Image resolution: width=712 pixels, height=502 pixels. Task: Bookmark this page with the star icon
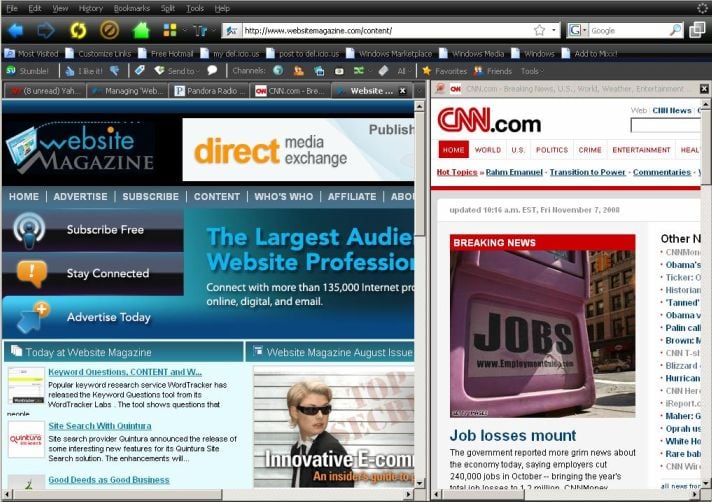click(x=539, y=30)
